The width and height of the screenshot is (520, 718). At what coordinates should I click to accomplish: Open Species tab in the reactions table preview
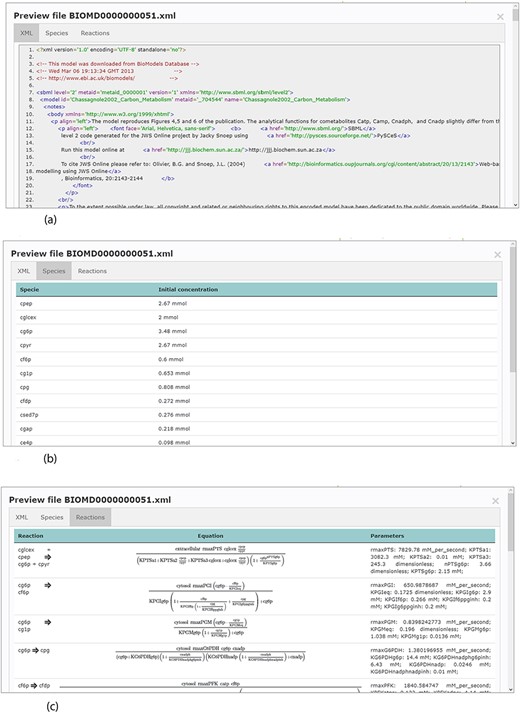coord(52,517)
